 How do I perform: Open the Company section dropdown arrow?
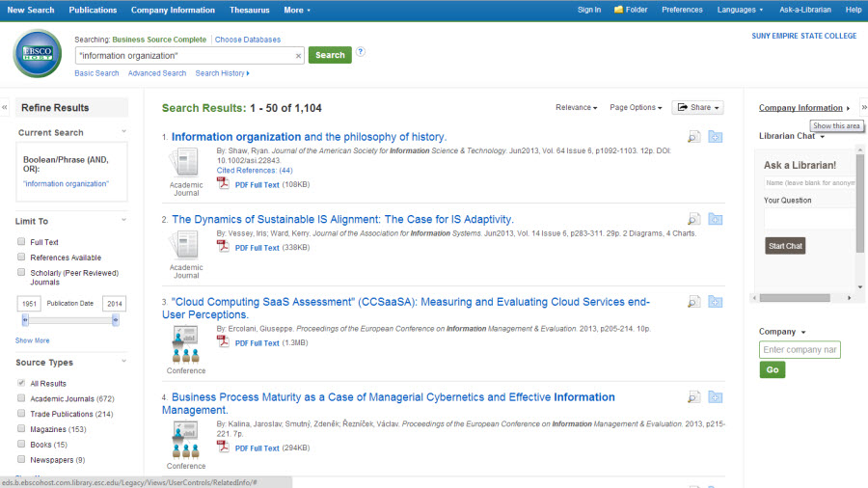[x=803, y=332]
